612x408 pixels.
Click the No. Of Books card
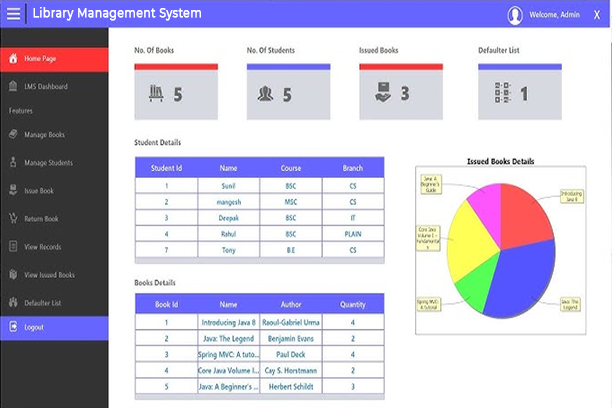point(176,92)
